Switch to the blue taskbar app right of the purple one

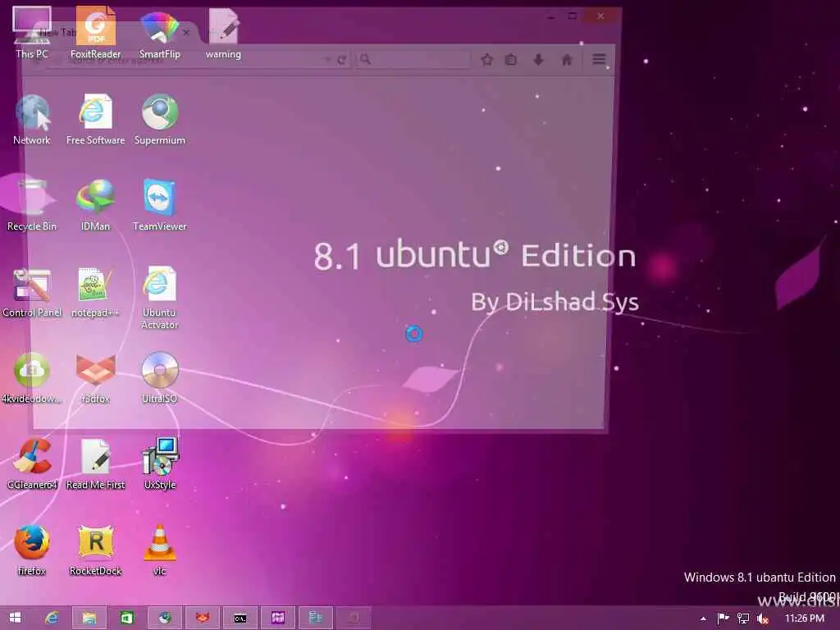tap(316, 618)
